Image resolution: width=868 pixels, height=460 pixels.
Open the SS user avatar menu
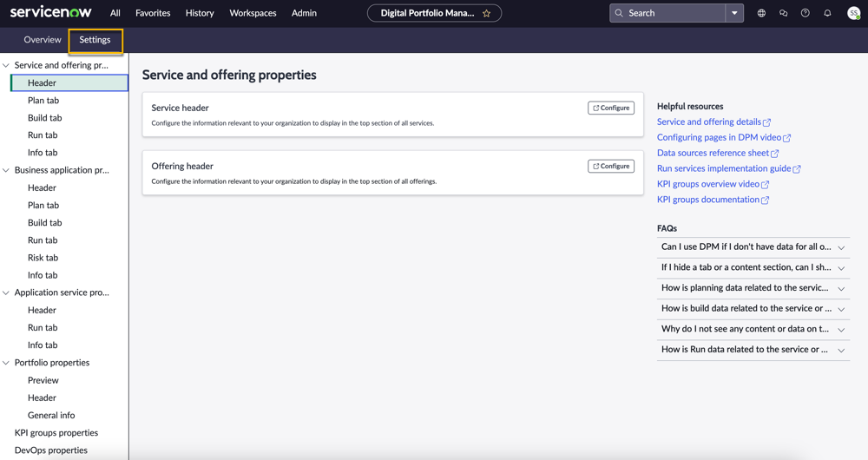click(853, 13)
